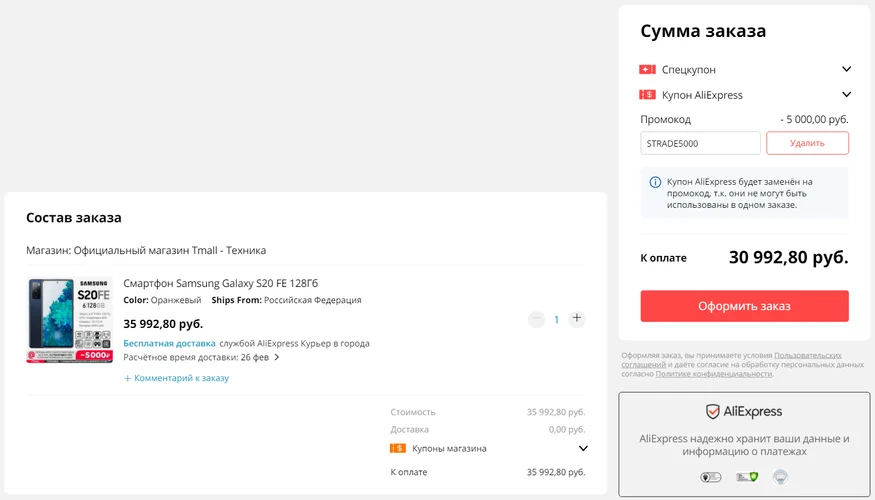Click the Сумма заказа heading

703,31
